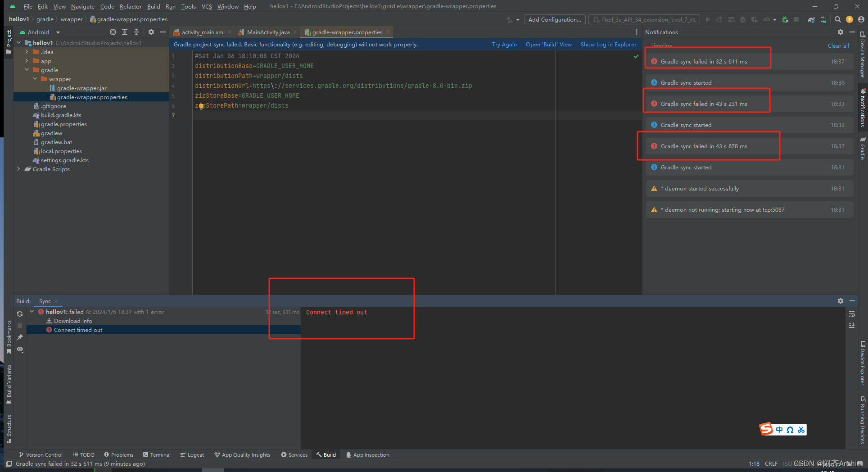
Task: Click the Make Project hammer icon
Action: (510, 19)
